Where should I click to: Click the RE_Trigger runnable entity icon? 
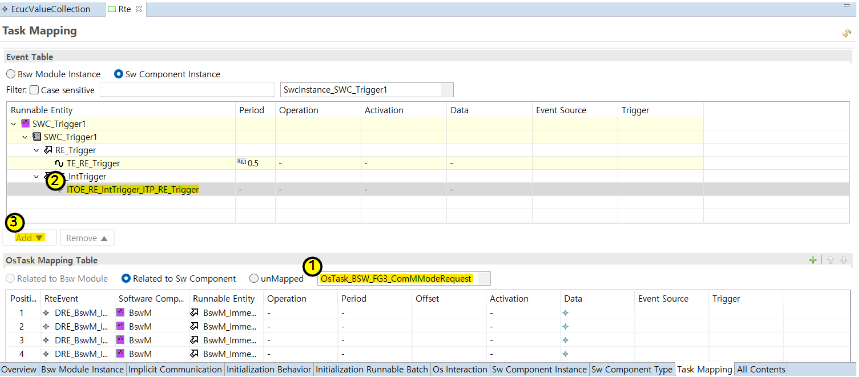point(48,150)
